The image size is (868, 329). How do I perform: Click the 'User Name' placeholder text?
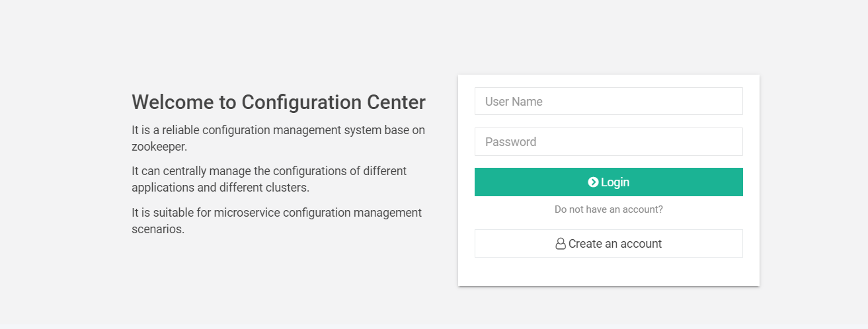click(514, 102)
